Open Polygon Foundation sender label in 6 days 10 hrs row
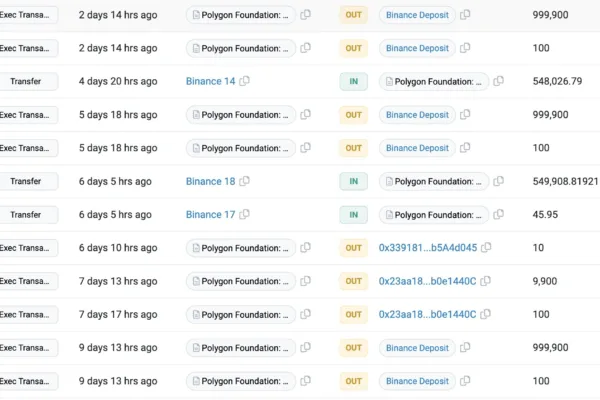The image size is (600, 400). [x=241, y=248]
